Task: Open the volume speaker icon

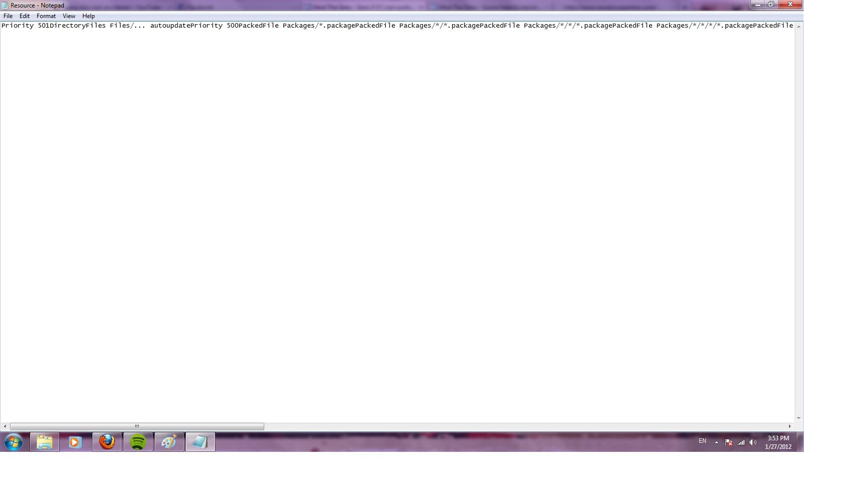Action: (x=752, y=442)
